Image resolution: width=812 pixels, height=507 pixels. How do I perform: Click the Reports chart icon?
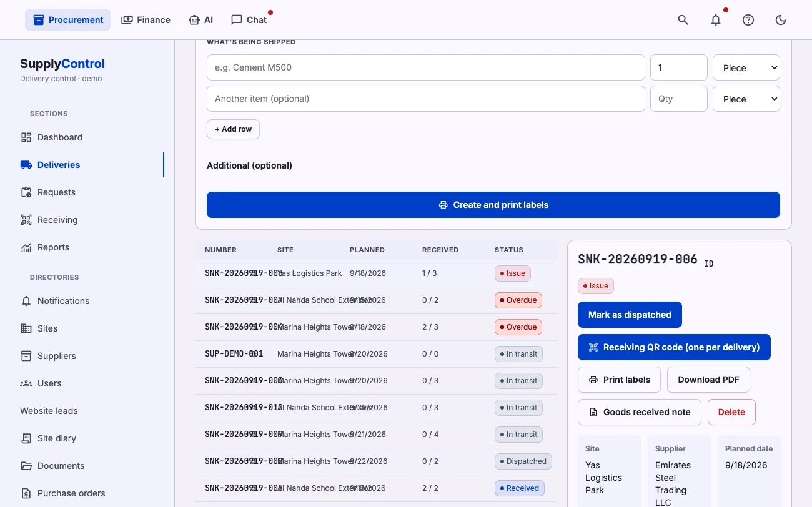pyautogui.click(x=26, y=247)
